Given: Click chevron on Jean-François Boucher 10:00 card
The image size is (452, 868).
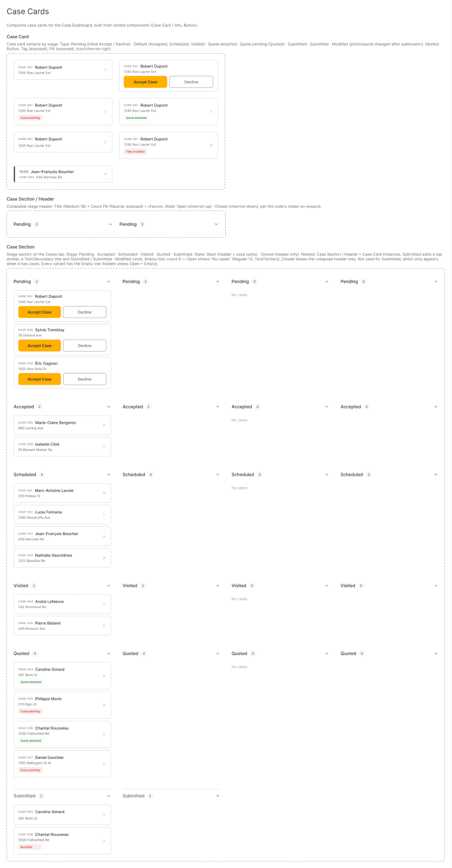Looking at the screenshot, I should (106, 174).
